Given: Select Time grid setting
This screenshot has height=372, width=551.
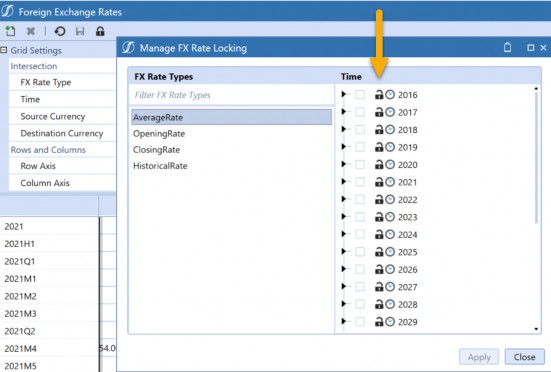Looking at the screenshot, I should (x=62, y=99).
